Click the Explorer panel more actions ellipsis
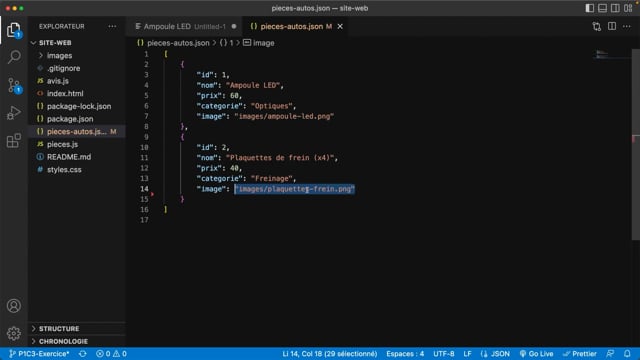Viewport: 640px width, 360px height. point(112,27)
